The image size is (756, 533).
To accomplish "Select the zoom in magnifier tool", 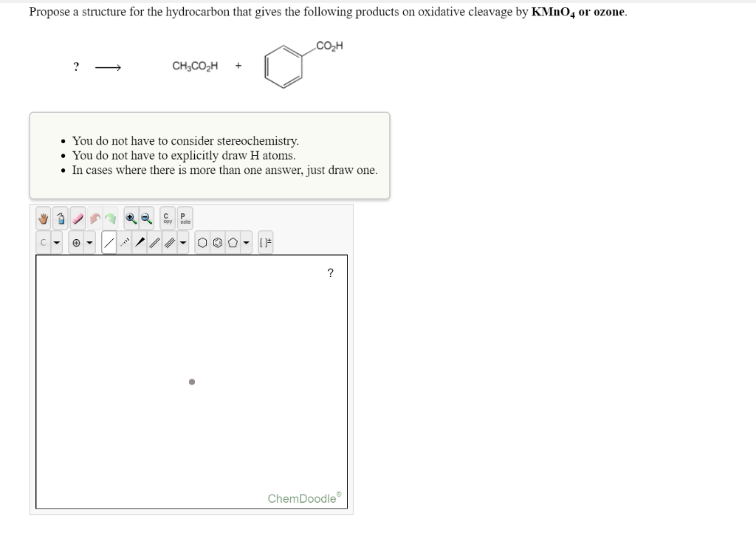I will click(130, 218).
